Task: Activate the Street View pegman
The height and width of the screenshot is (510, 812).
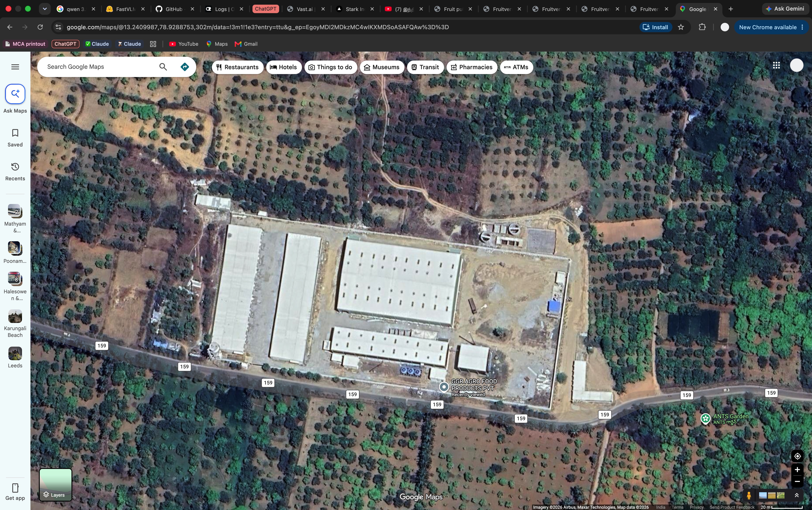Action: click(749, 495)
